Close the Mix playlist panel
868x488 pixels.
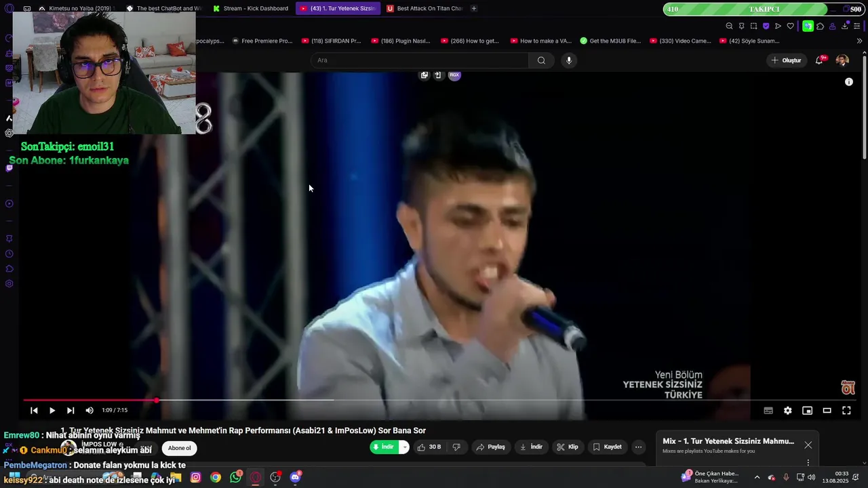coord(808,445)
